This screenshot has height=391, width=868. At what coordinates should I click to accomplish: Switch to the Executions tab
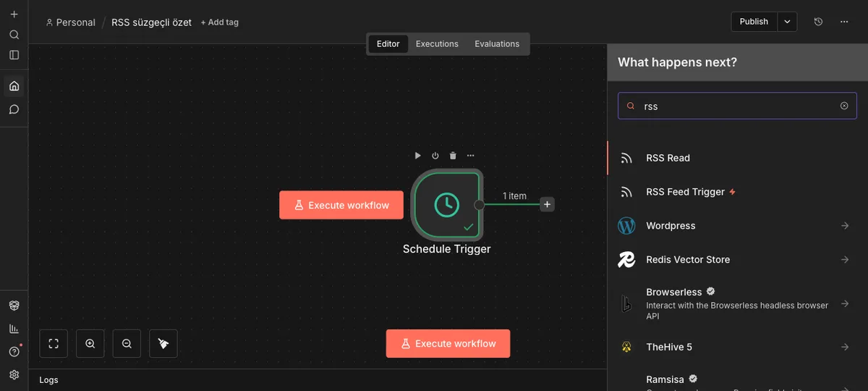(x=437, y=44)
